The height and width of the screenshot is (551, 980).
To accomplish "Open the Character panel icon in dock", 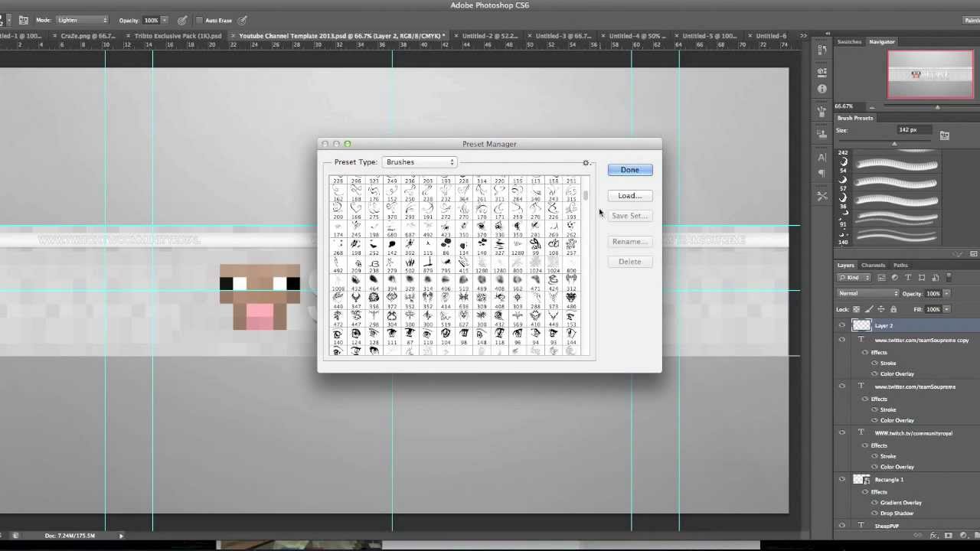I will [x=822, y=156].
